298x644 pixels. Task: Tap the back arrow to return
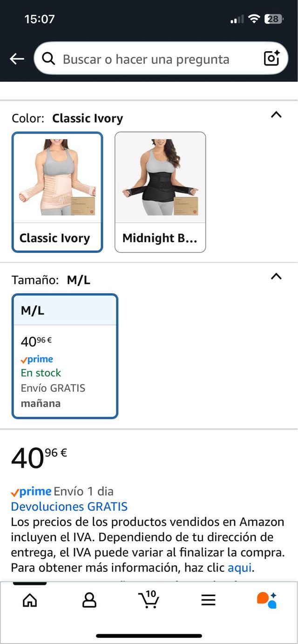point(17,58)
